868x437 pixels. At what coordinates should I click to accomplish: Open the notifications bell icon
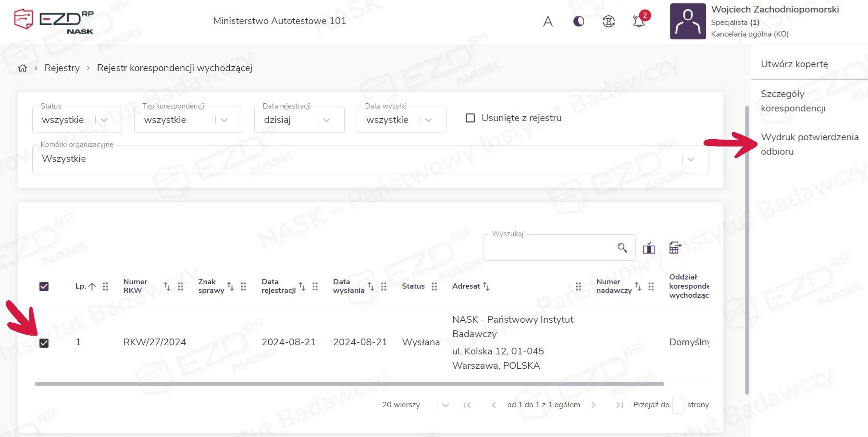639,21
